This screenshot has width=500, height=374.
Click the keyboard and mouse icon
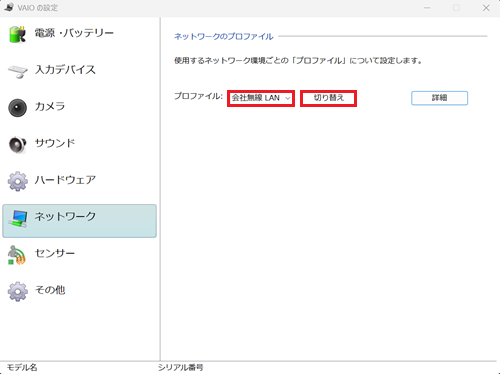click(x=18, y=71)
